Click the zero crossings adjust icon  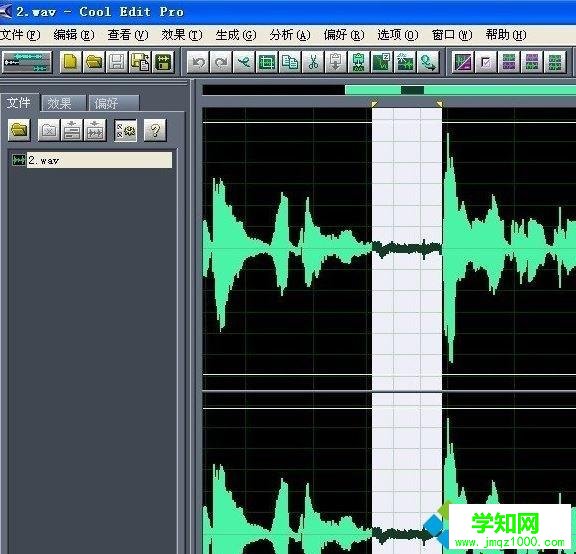[382, 62]
